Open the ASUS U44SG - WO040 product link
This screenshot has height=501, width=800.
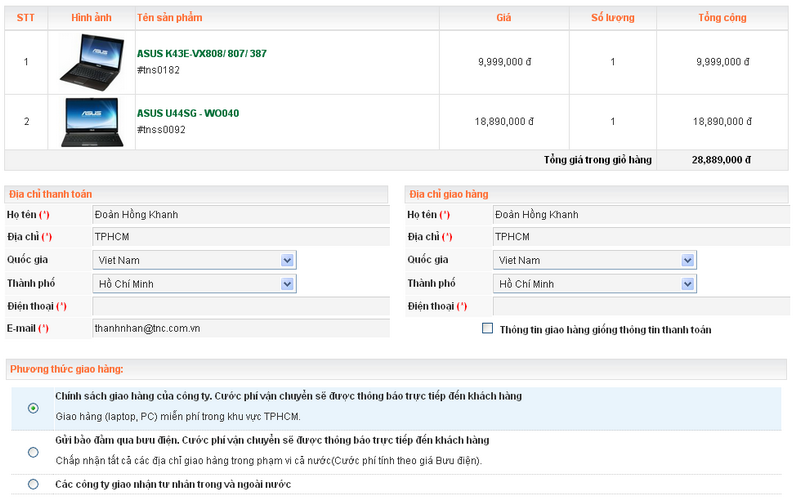tap(188, 113)
